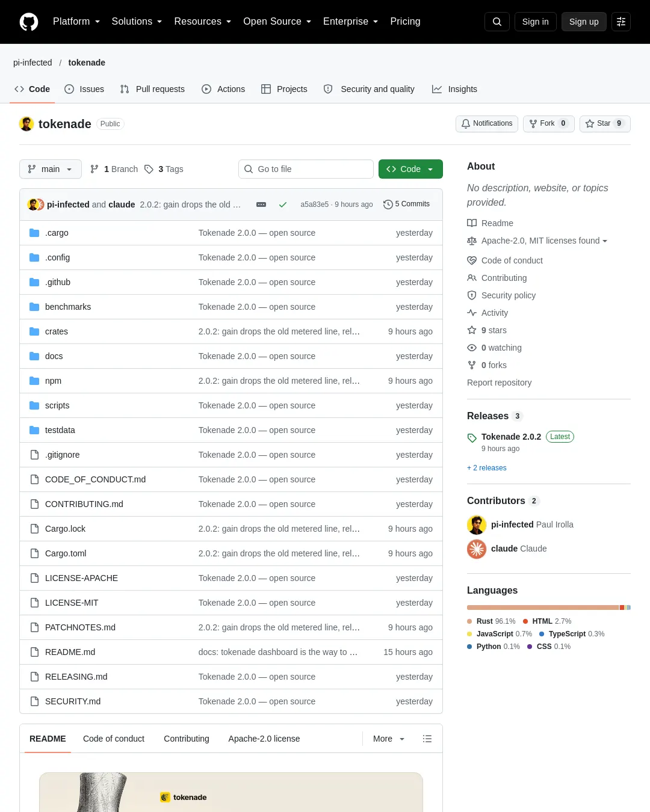This screenshot has height=812, width=650.
Task: Star the tokenade repository
Action: (x=605, y=123)
